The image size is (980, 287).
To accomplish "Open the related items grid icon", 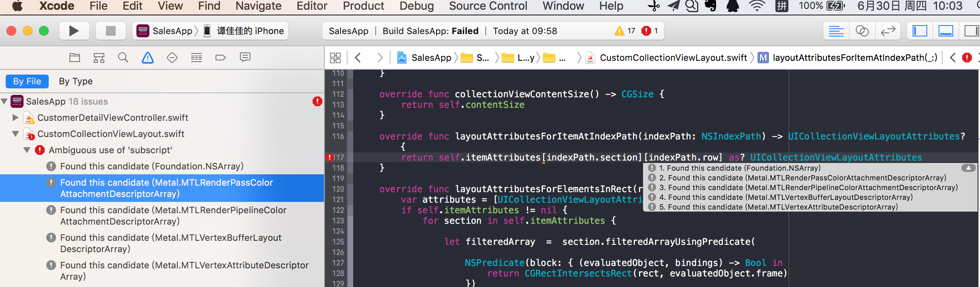I will (335, 58).
